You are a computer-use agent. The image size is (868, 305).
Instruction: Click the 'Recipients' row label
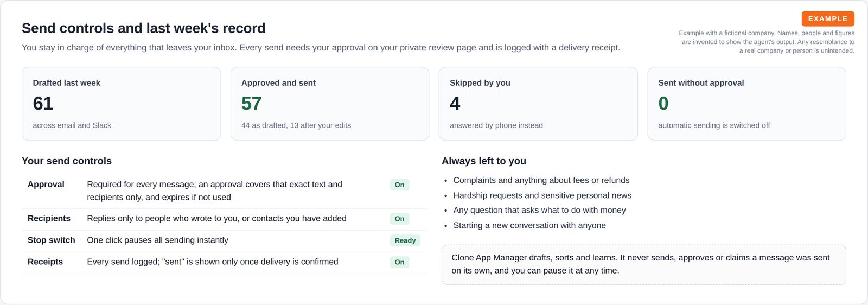[49, 219]
